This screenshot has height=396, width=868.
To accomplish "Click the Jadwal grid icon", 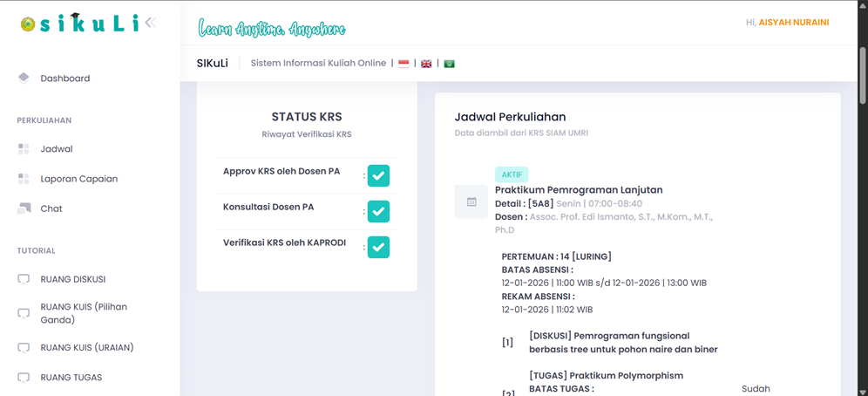I will 24,148.
